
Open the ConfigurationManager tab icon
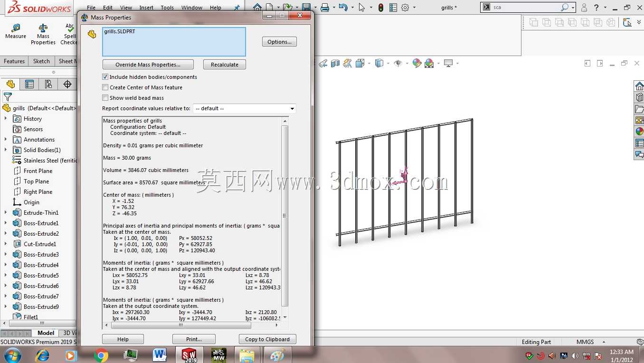tap(48, 84)
